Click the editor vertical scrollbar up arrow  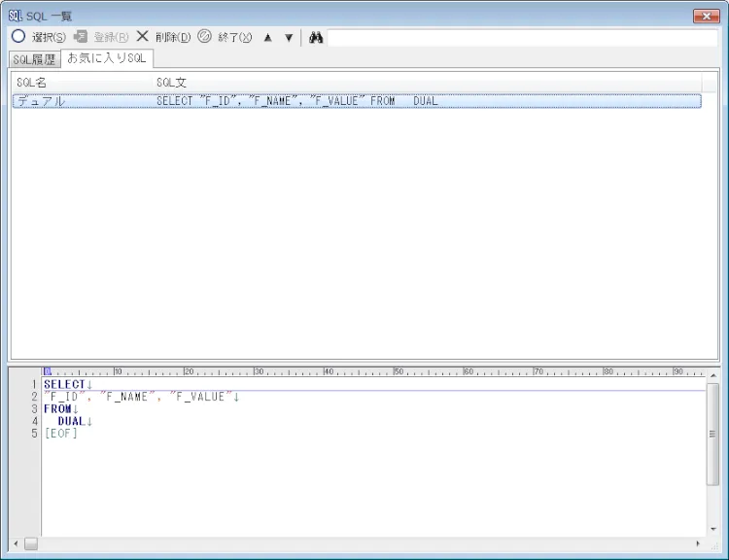712,375
